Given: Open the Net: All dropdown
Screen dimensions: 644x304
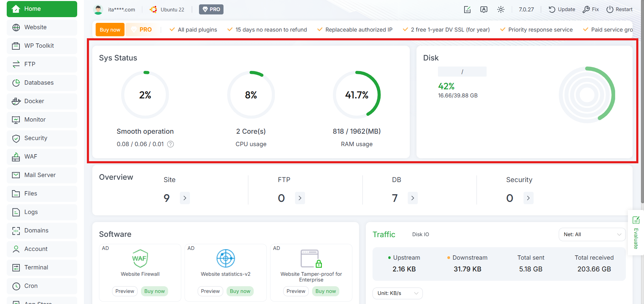Looking at the screenshot, I should (592, 234).
